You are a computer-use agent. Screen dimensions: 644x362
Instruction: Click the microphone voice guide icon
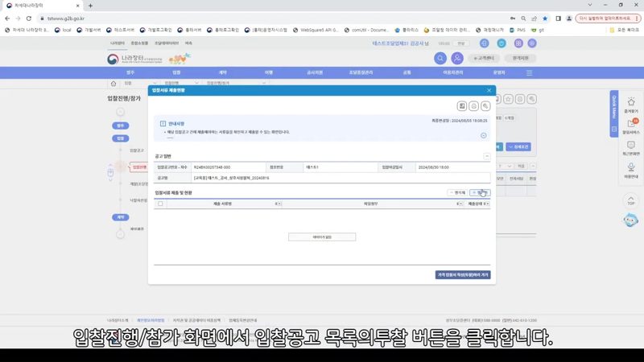pyautogui.click(x=631, y=167)
